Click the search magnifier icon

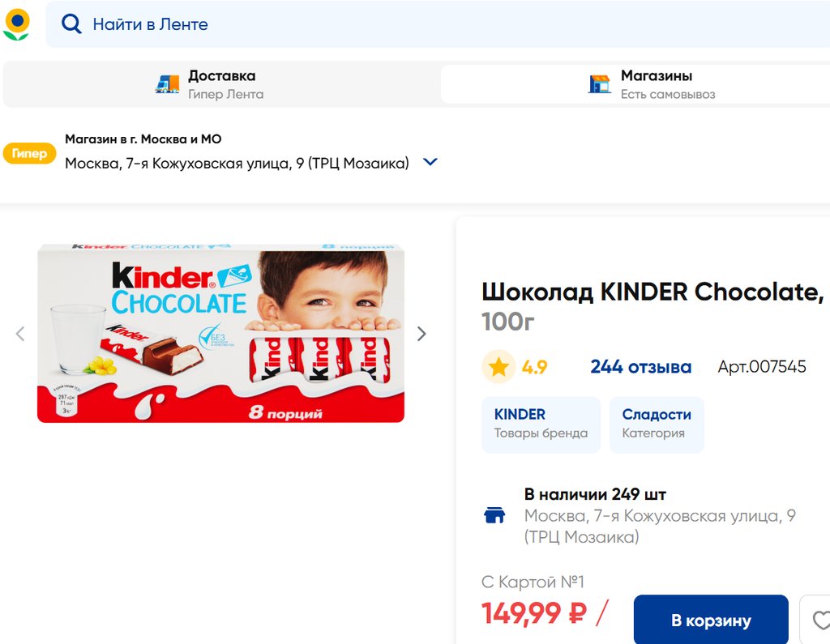point(71,24)
